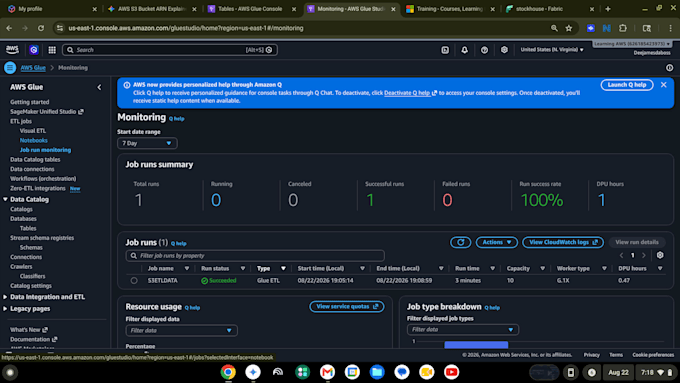
Task: Go back in browser history
Action: coord(9,28)
